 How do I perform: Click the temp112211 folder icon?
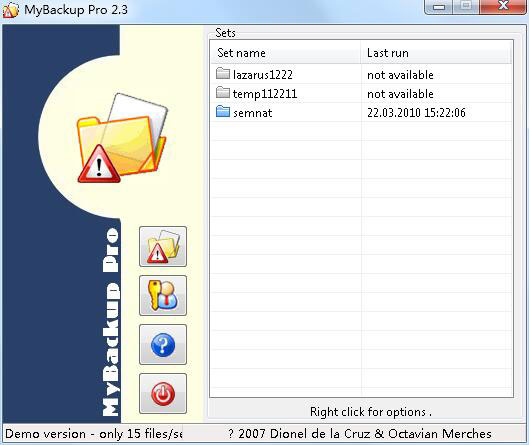[223, 93]
